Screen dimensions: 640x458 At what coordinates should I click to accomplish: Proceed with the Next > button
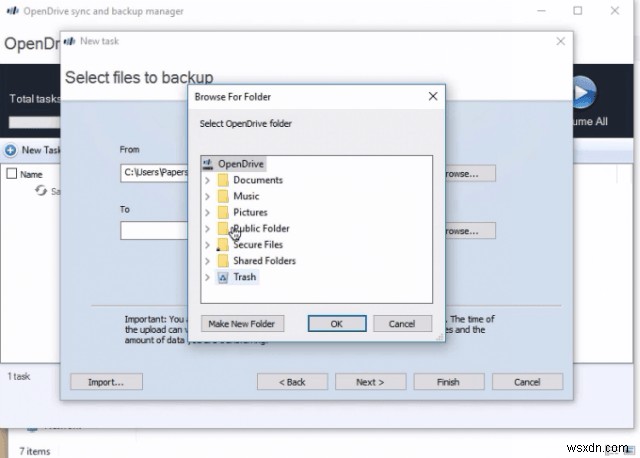click(x=370, y=382)
